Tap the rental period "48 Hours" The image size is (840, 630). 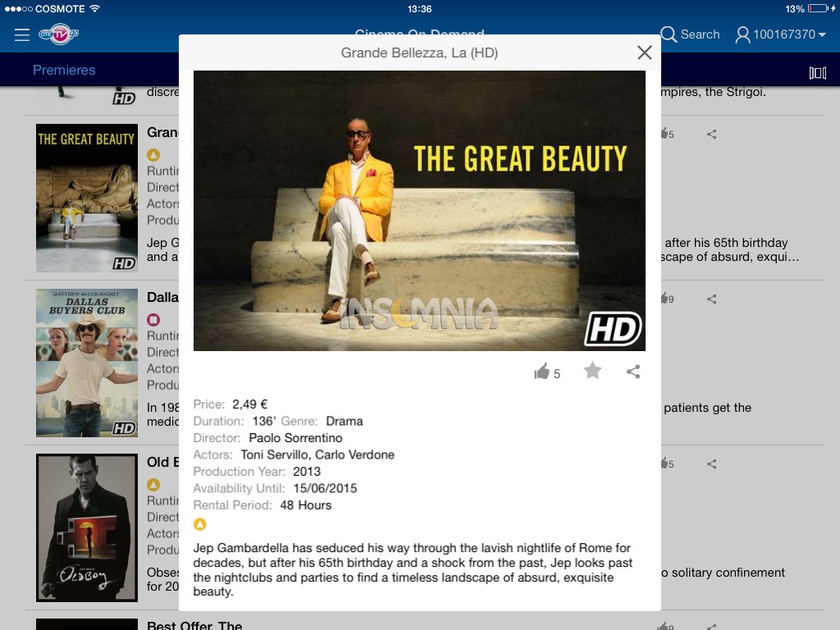click(x=306, y=505)
